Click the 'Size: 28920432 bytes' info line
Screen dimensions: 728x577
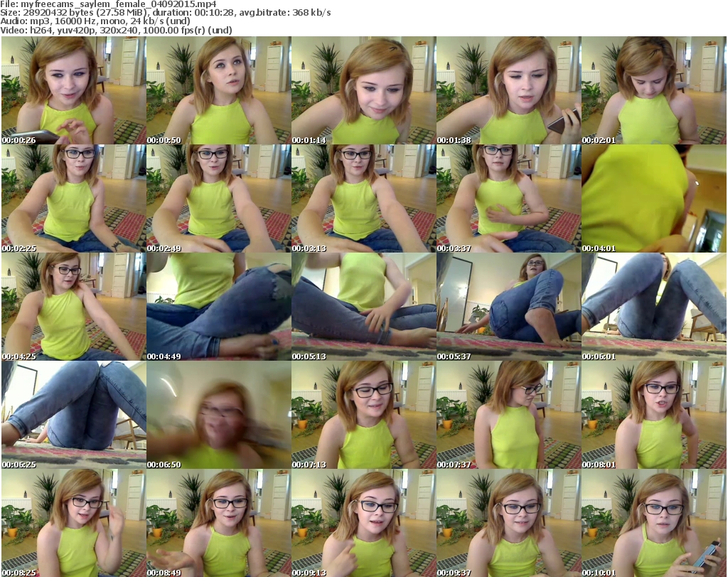(165, 13)
